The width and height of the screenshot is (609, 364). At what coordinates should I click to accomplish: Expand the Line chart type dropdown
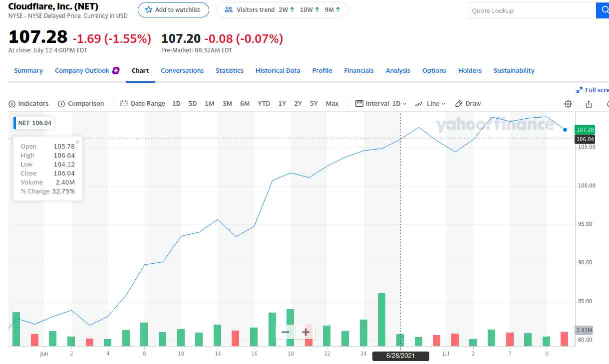[430, 104]
